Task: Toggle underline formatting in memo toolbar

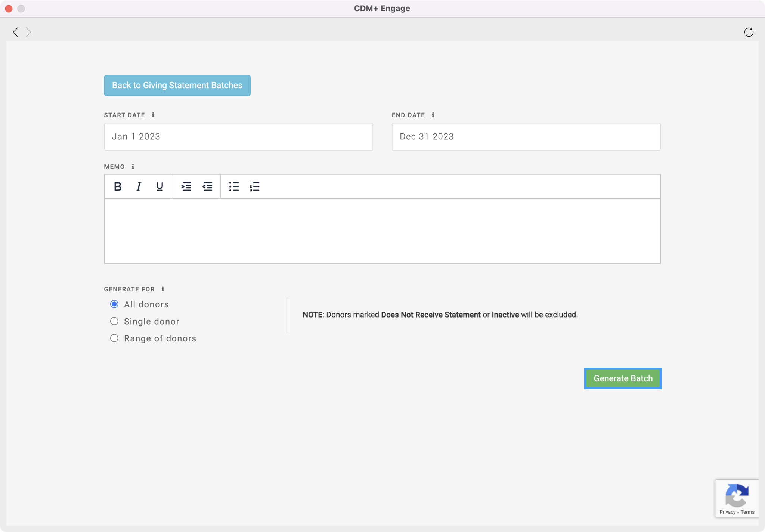Action: [159, 186]
